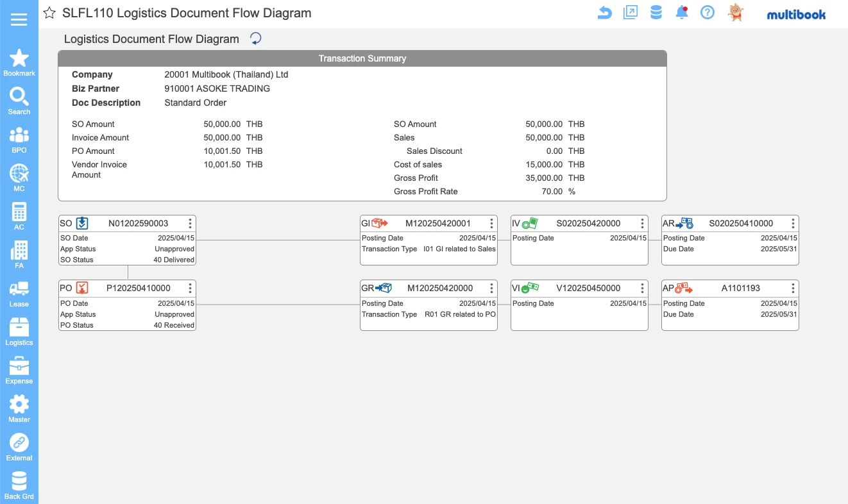Open the hamburger menu

(x=19, y=19)
